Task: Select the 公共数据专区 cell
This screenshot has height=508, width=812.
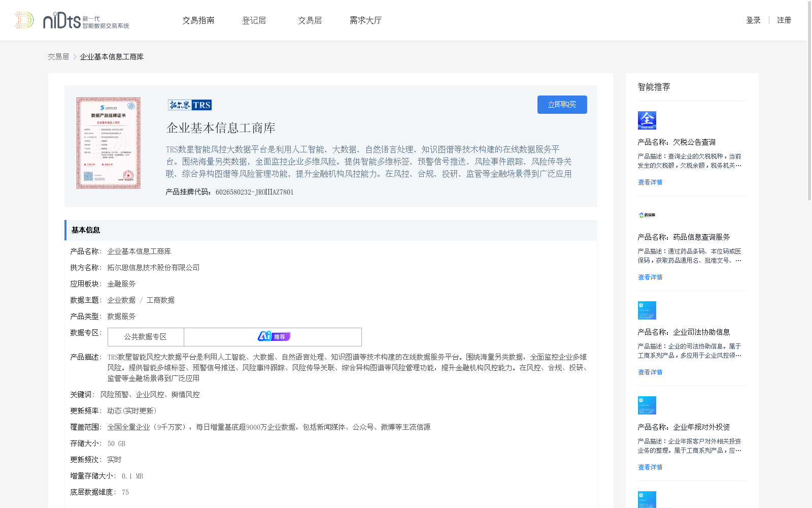Action: point(146,337)
